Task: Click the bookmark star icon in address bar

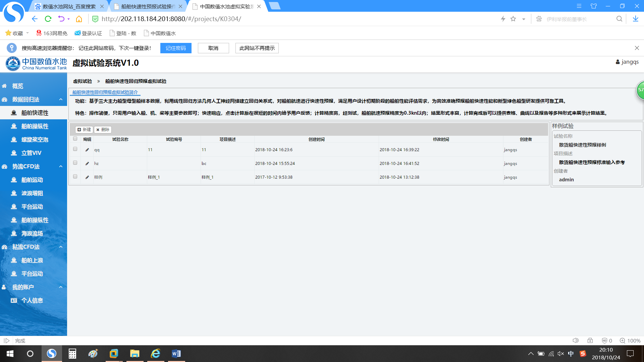Action: 513,19
